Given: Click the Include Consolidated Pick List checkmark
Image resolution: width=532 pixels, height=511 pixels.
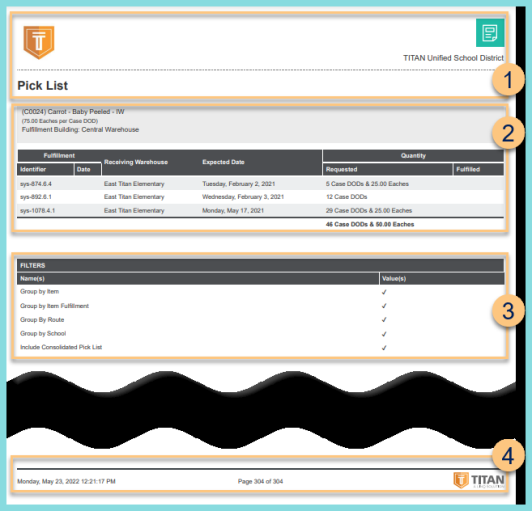Looking at the screenshot, I should click(x=384, y=348).
